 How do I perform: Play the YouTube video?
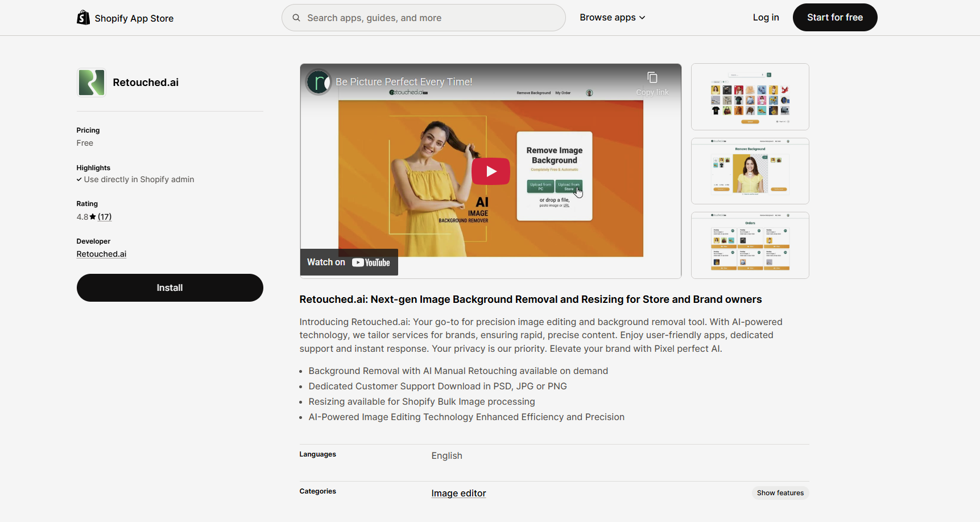[490, 171]
